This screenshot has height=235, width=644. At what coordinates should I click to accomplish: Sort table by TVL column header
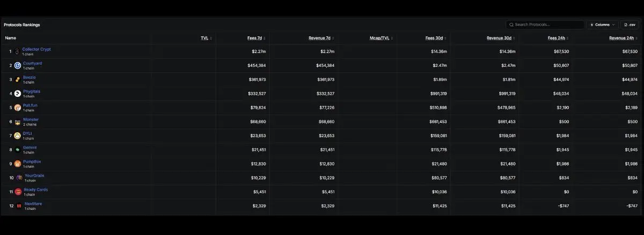(206, 38)
